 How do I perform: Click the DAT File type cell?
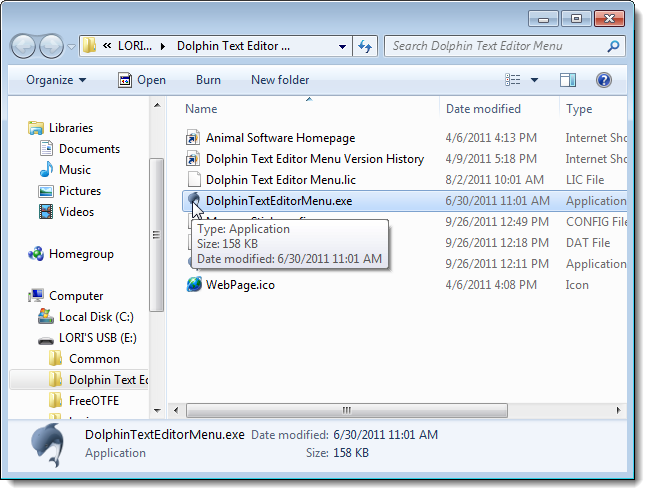tap(588, 243)
